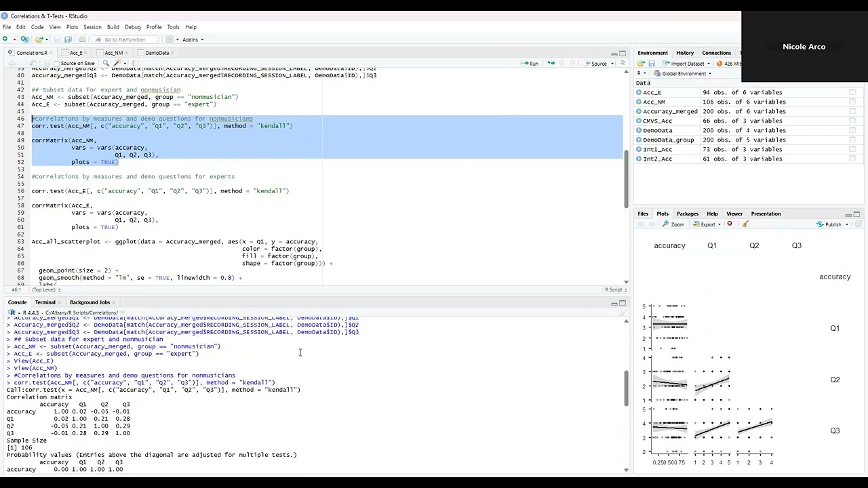
Task: Run the selected code lines
Action: click(530, 63)
